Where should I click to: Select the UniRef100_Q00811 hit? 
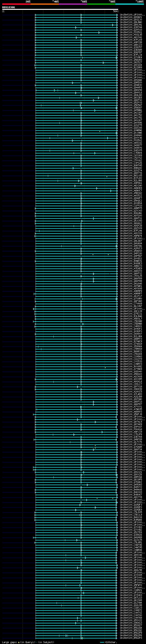point(131,259)
